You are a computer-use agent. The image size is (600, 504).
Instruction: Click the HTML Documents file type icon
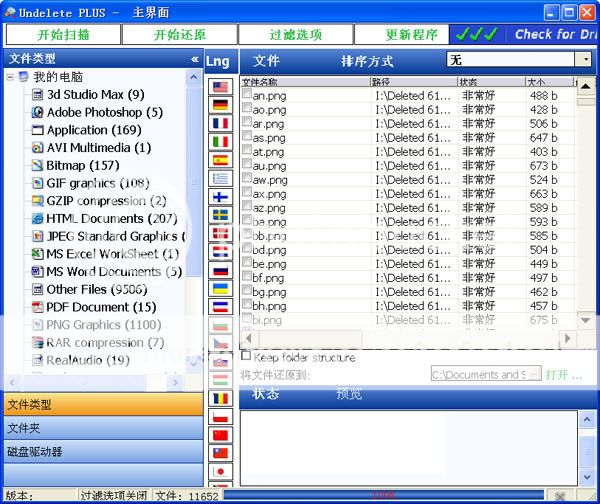coord(37,219)
